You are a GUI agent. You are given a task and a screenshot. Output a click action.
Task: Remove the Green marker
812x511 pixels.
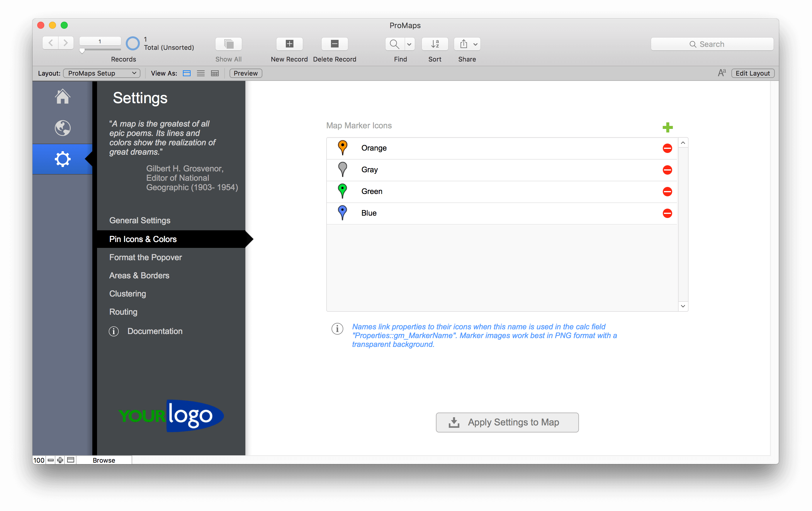coord(667,191)
